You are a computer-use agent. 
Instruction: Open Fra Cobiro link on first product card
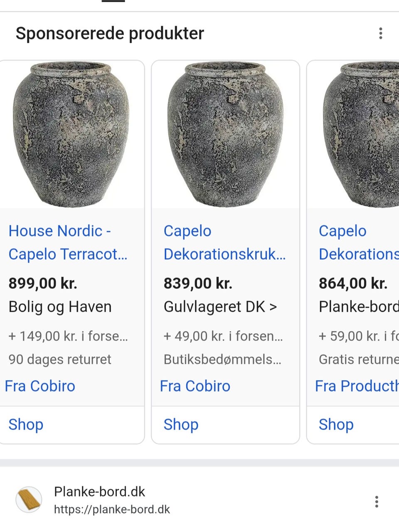click(40, 386)
